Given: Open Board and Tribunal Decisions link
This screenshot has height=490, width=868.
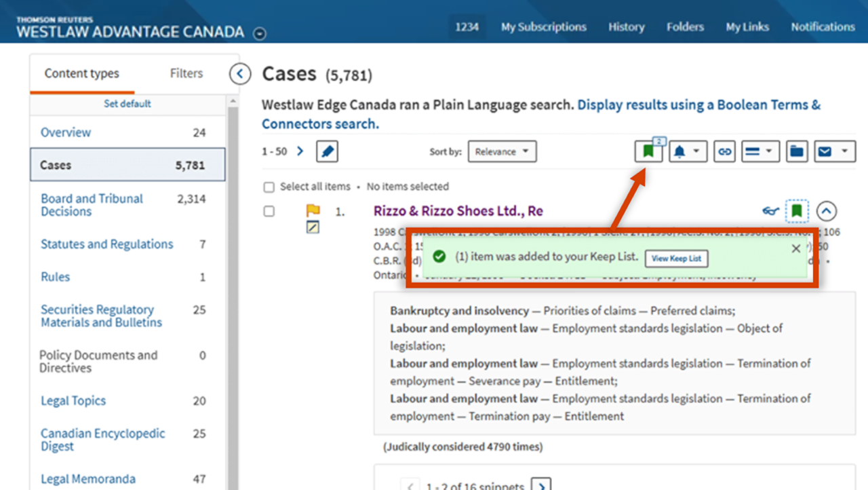Looking at the screenshot, I should (92, 205).
